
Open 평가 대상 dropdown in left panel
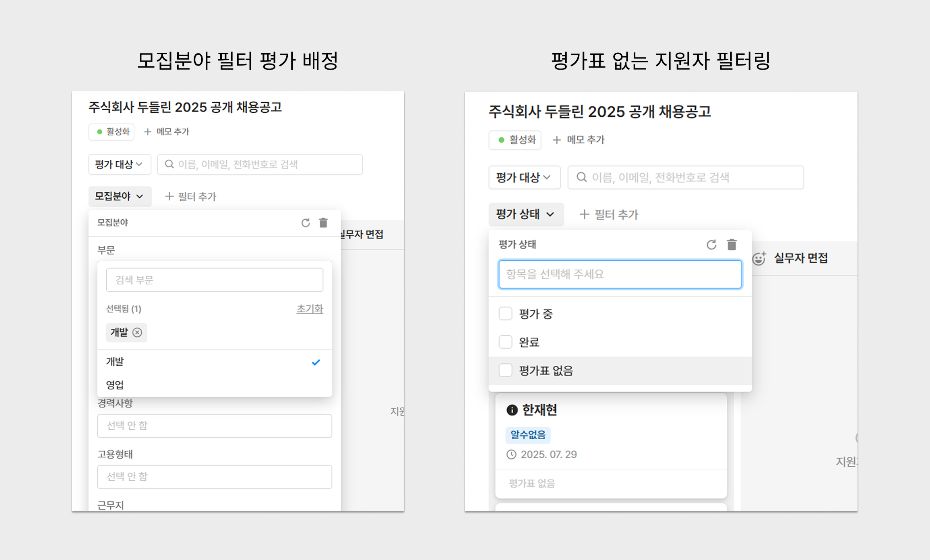(119, 164)
